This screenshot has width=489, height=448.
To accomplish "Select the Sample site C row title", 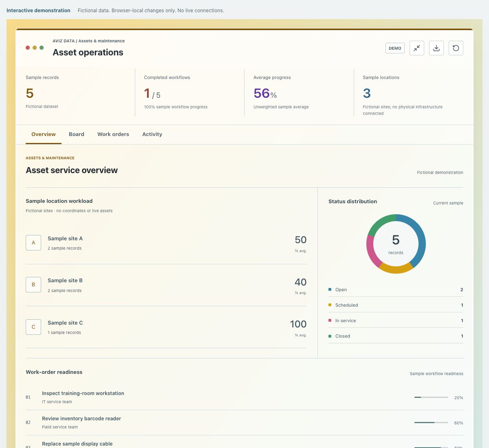I will click(65, 323).
